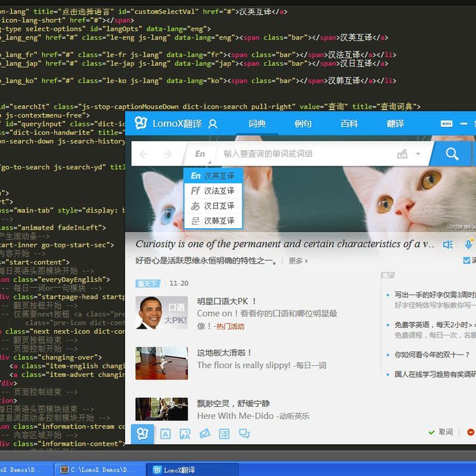The image size is (476, 476).
Task: Click the 好奇心 Chinese translation text
Action: coord(206,261)
